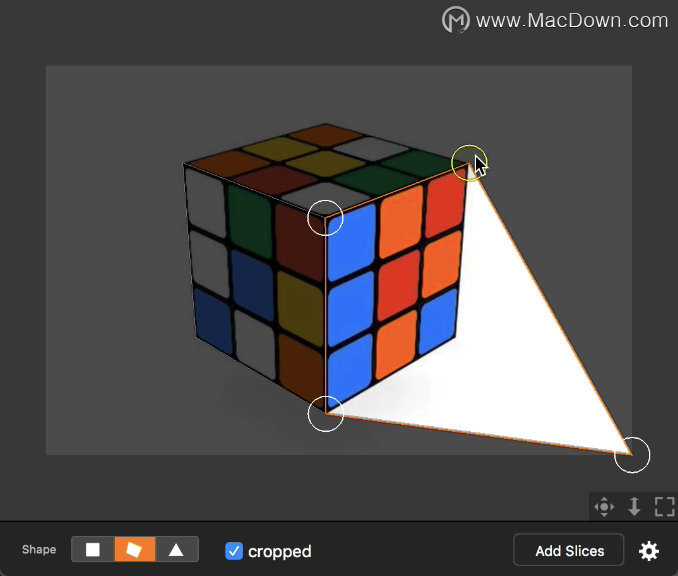
Task: Uncheck the cropped checkbox
Action: coord(234,551)
